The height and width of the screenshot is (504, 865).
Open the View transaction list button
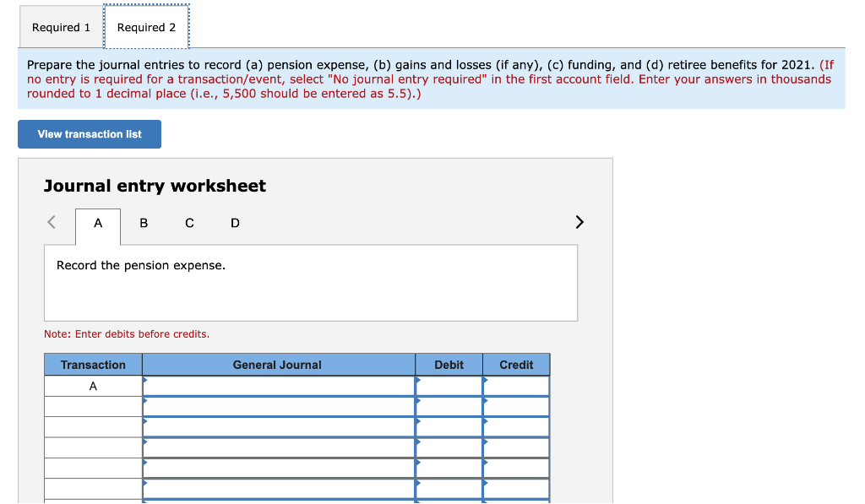(x=89, y=133)
